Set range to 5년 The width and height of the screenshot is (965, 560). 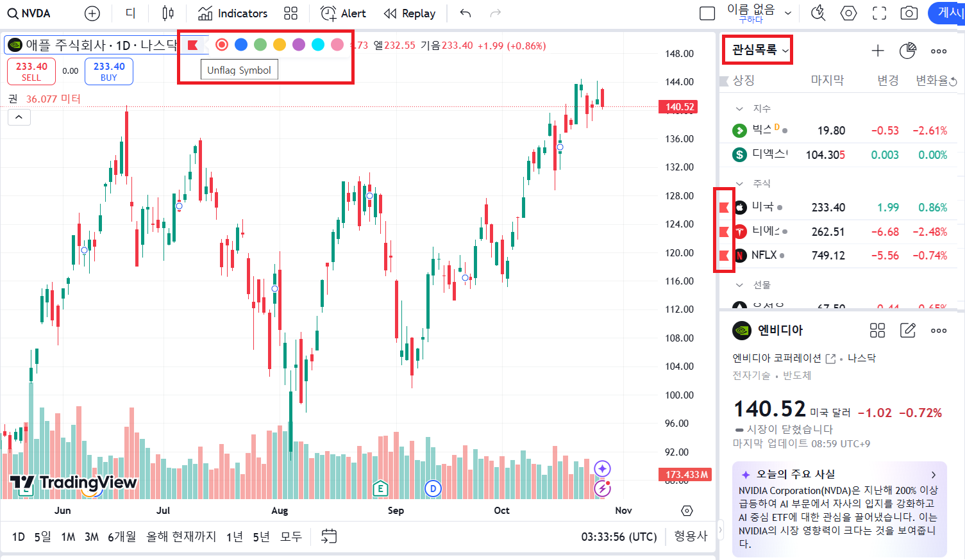(x=261, y=537)
